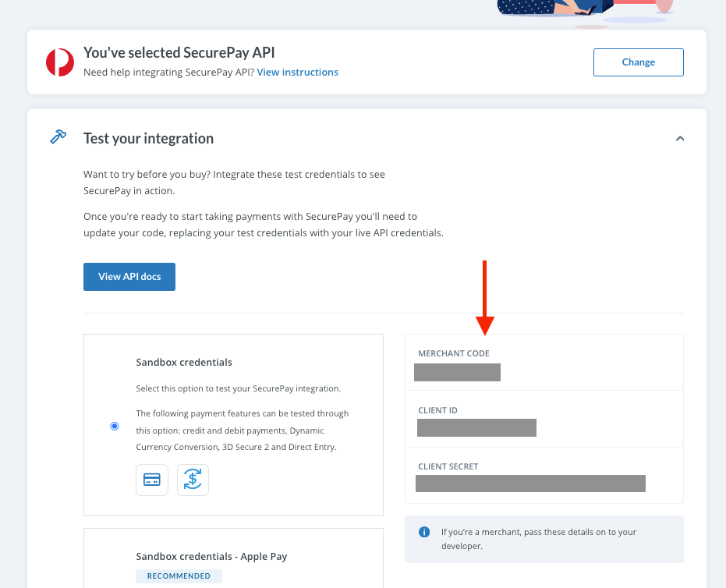Screen dimensions: 726x588
Task: Click the RECOMMENDED badge under Apple Pay
Action: 179,576
